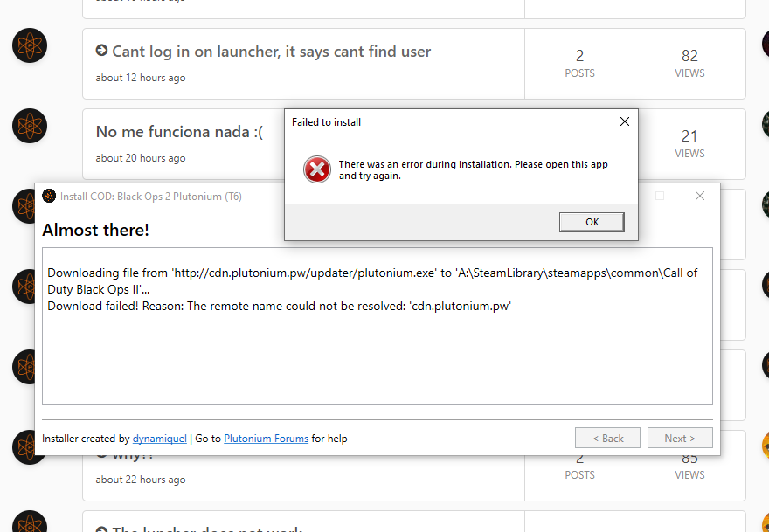Click avatar next to 'No me funciona nada'
Image resolution: width=769 pixels, height=532 pixels.
(x=30, y=126)
